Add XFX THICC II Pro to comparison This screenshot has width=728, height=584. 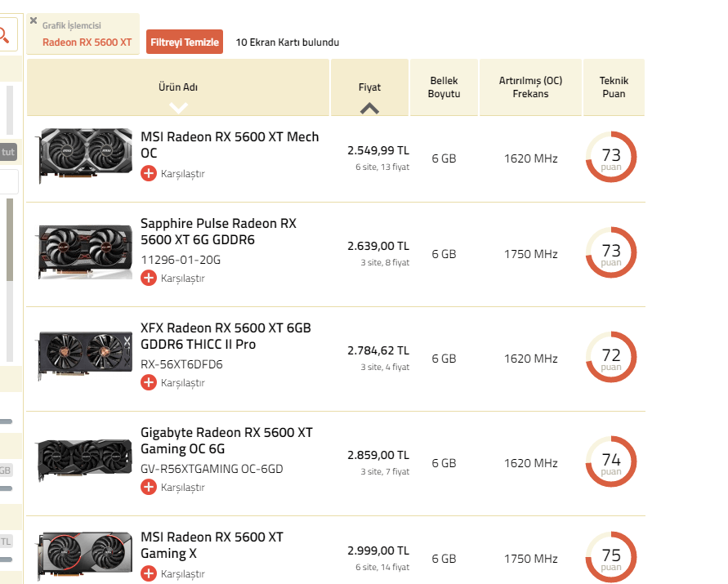pos(149,382)
